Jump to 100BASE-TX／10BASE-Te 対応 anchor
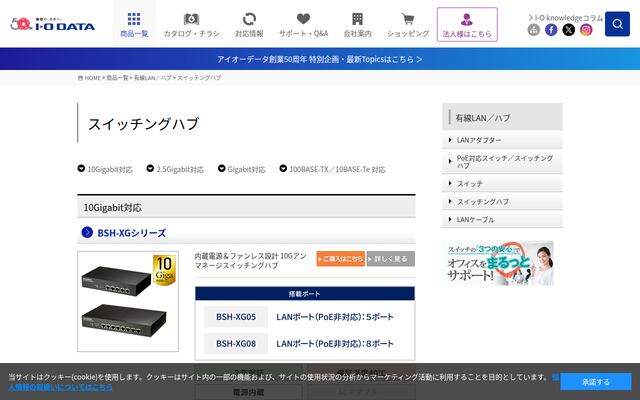 333,169
